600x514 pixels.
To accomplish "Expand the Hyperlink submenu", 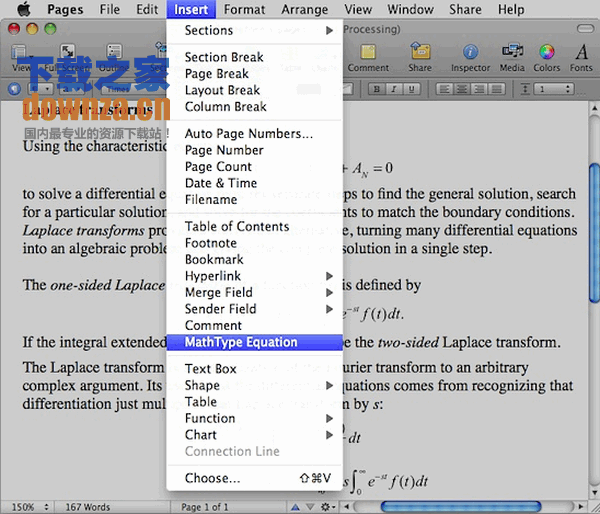I will coord(254,276).
